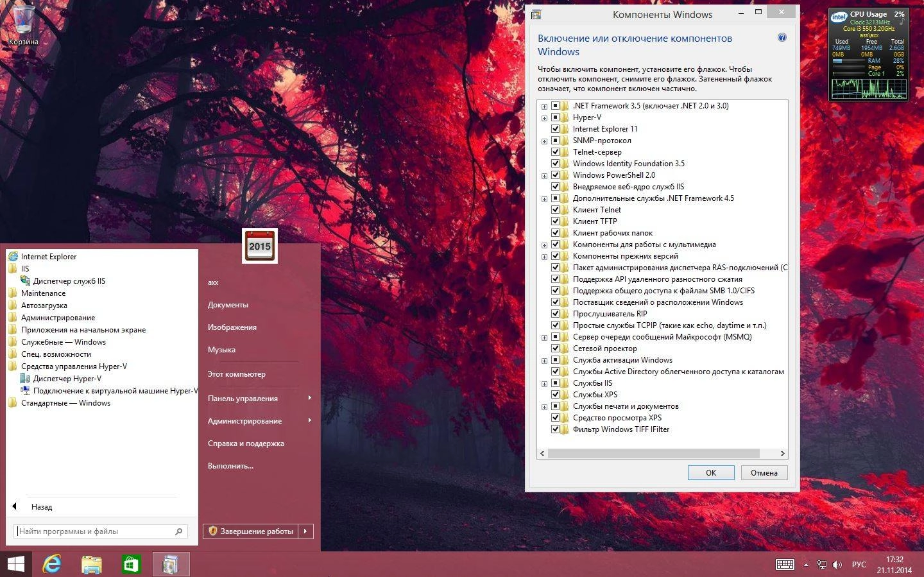Open the touch keyboard tray icon
924x577 pixels.
point(785,565)
